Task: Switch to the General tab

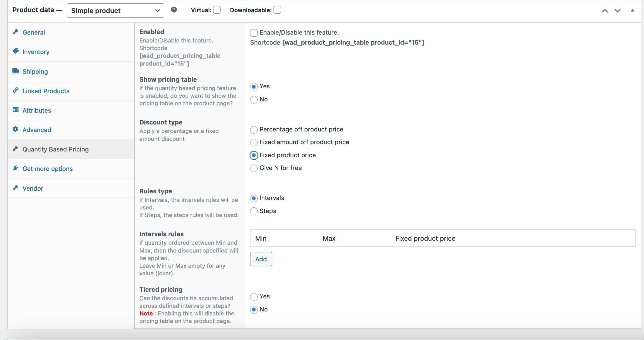Action: [x=71, y=32]
